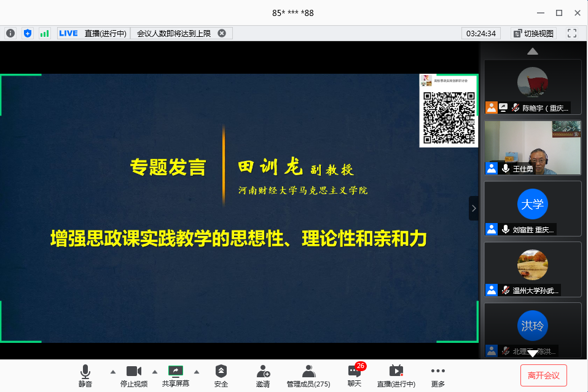Switch view with 切换视图 button

[533, 33]
